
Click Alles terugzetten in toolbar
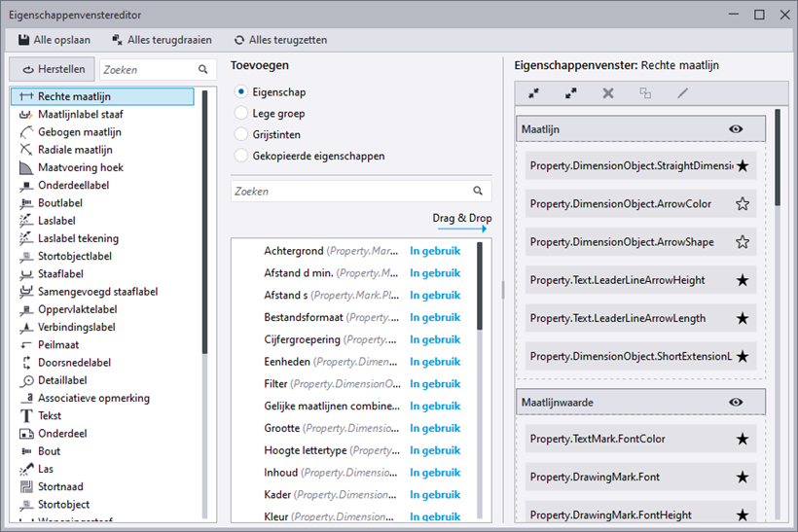(x=280, y=40)
